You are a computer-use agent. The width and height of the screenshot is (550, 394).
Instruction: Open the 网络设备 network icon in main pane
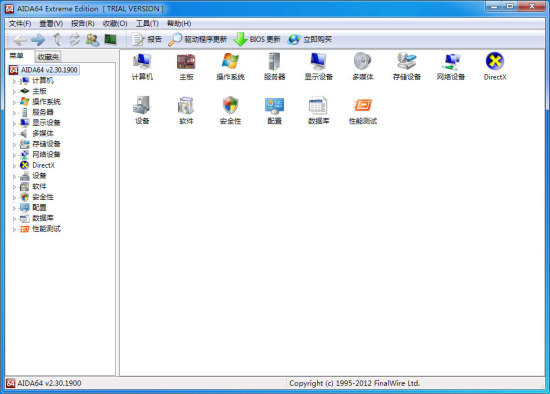pos(451,62)
